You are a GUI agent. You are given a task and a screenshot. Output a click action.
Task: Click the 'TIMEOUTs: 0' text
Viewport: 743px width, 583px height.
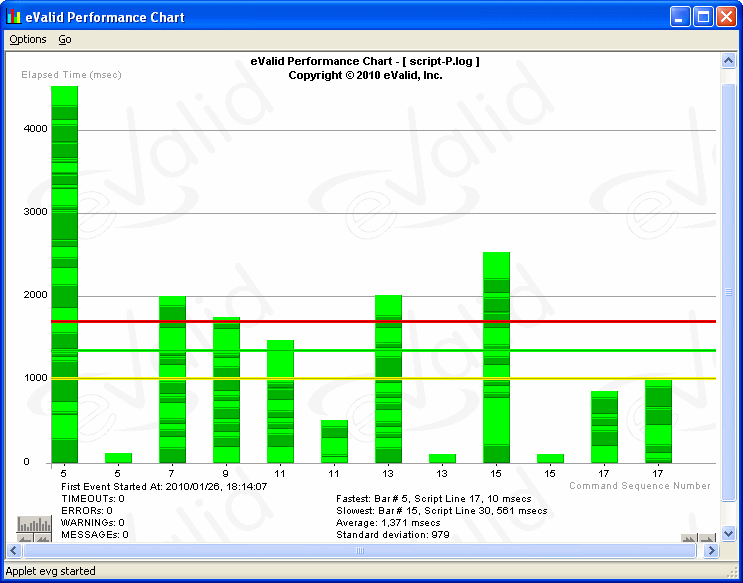point(93,499)
